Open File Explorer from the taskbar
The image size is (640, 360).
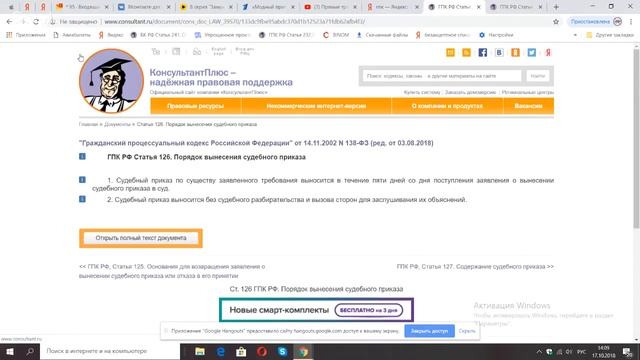pos(200,351)
